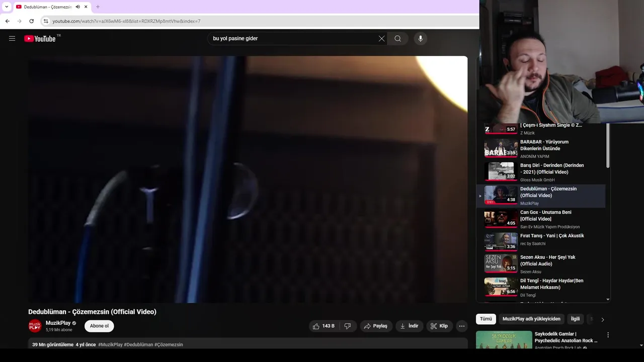Click '5,19 Mn abone' subscriber count
This screenshot has width=644, height=362.
(59, 330)
